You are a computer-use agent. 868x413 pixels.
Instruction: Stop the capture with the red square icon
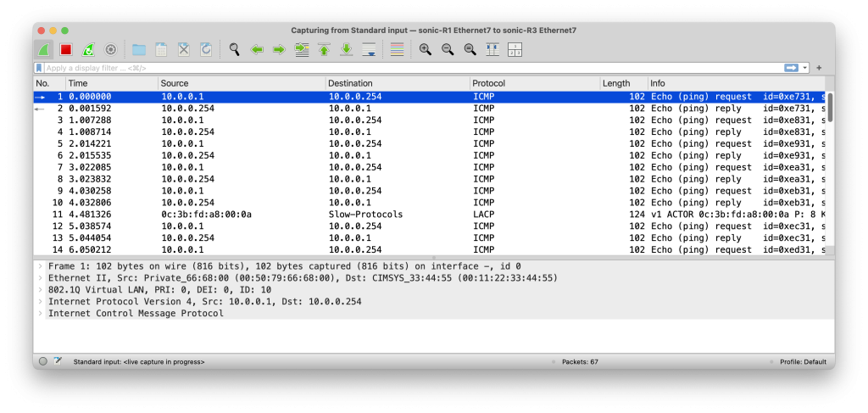point(65,50)
